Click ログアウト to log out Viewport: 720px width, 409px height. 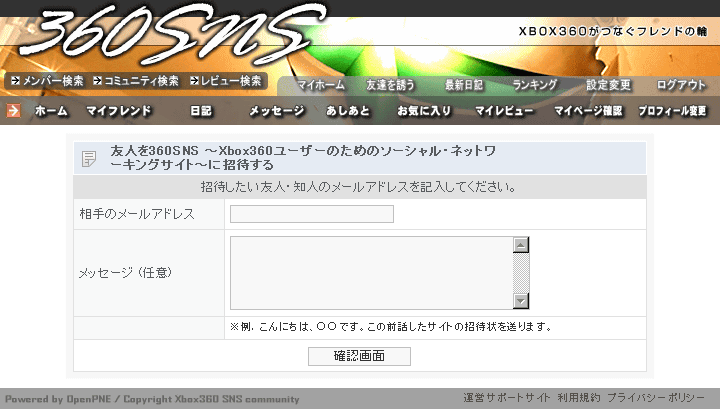point(681,85)
